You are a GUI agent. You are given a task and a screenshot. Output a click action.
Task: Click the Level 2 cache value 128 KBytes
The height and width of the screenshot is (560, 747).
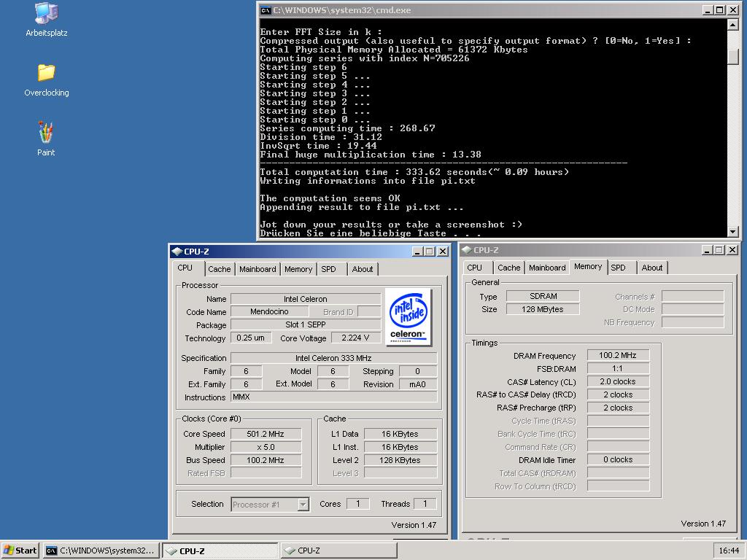pos(400,460)
